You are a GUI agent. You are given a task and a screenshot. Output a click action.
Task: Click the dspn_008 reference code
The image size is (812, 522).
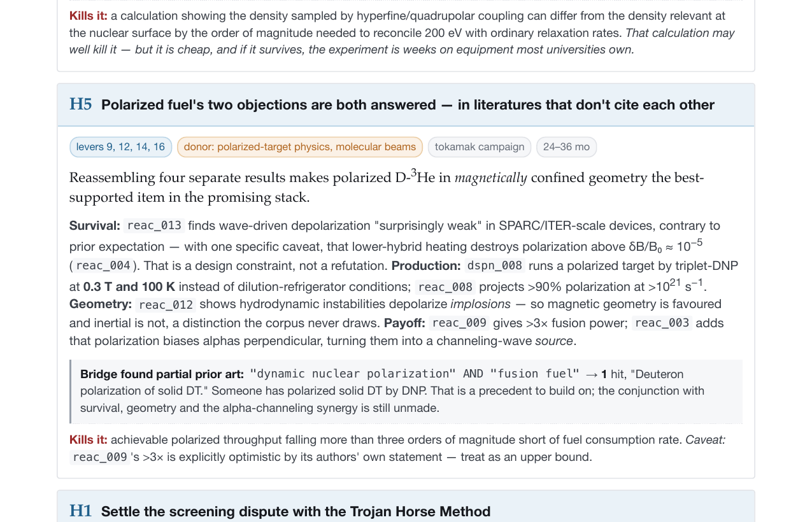tap(495, 265)
